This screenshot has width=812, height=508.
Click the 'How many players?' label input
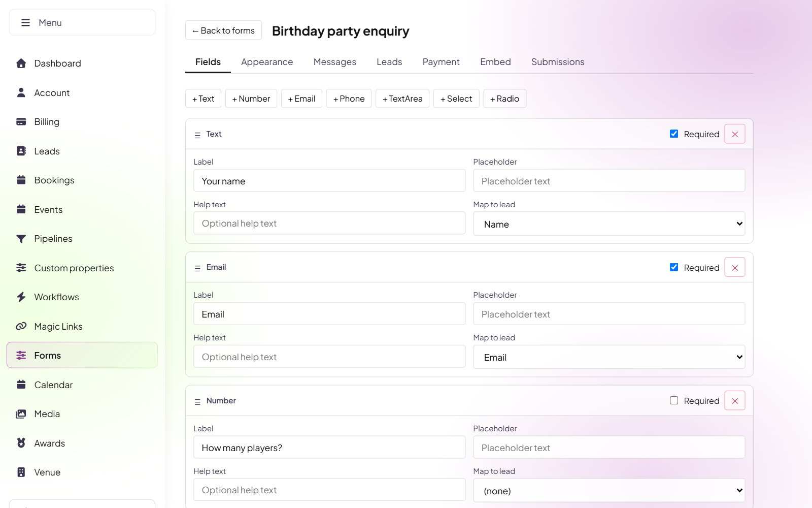329,448
